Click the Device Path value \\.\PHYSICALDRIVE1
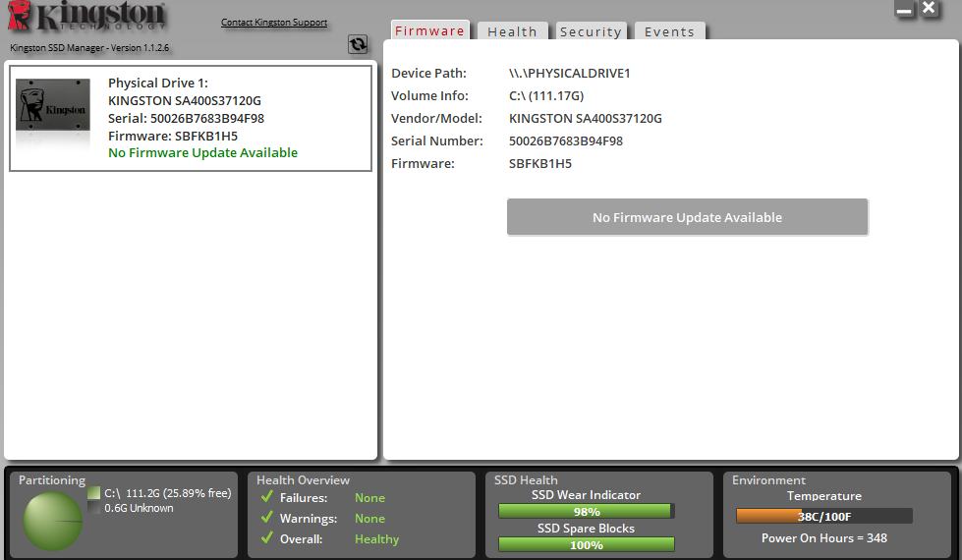962x560 pixels. click(x=569, y=73)
